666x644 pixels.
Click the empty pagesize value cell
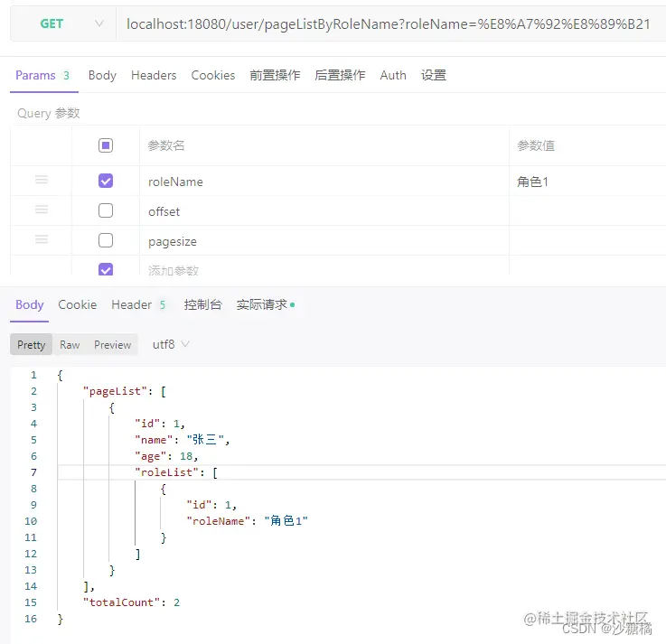pyautogui.click(x=587, y=240)
